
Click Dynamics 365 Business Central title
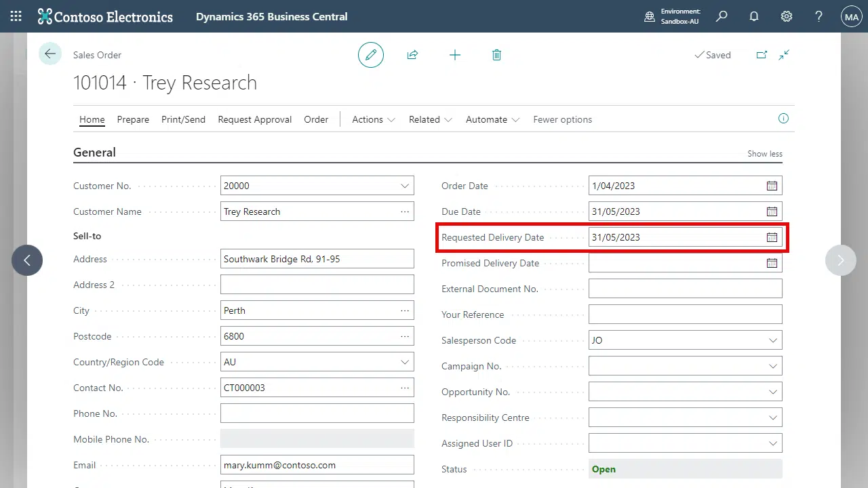pos(272,16)
